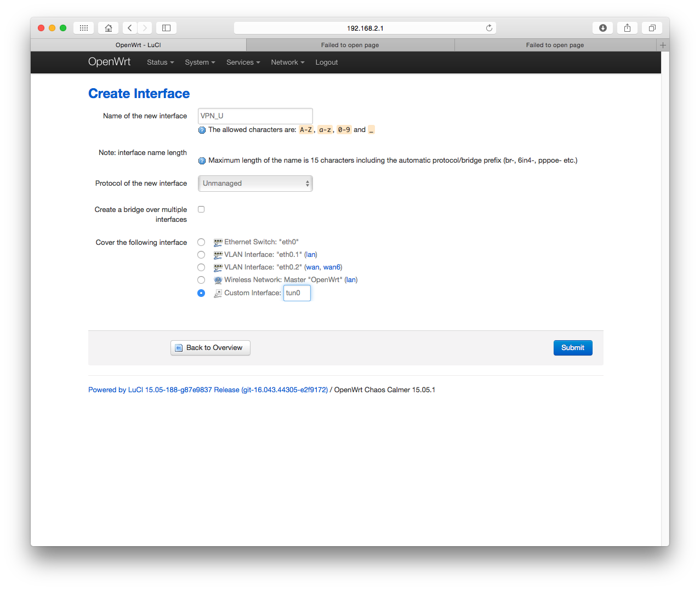Click the Name of the new interface label
The image size is (700, 590).
145,116
